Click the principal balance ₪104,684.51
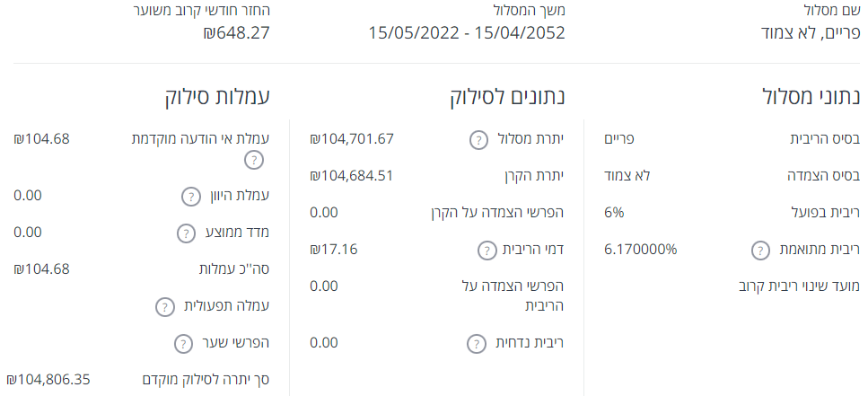868x396 pixels. (x=352, y=175)
